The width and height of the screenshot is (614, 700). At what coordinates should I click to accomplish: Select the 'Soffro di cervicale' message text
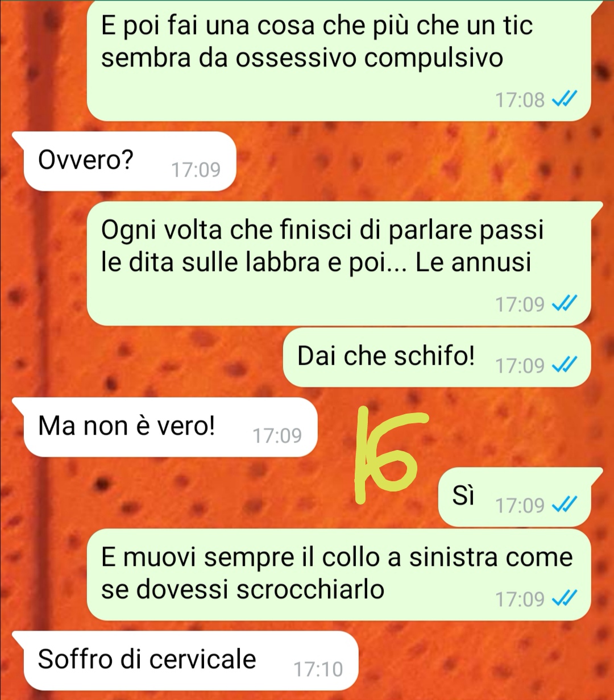tap(147, 659)
